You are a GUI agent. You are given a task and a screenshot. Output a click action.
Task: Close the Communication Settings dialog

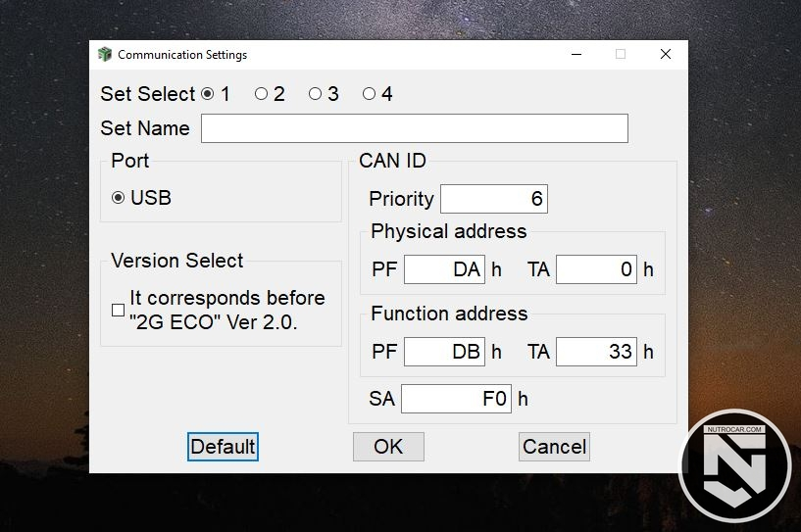coord(666,55)
